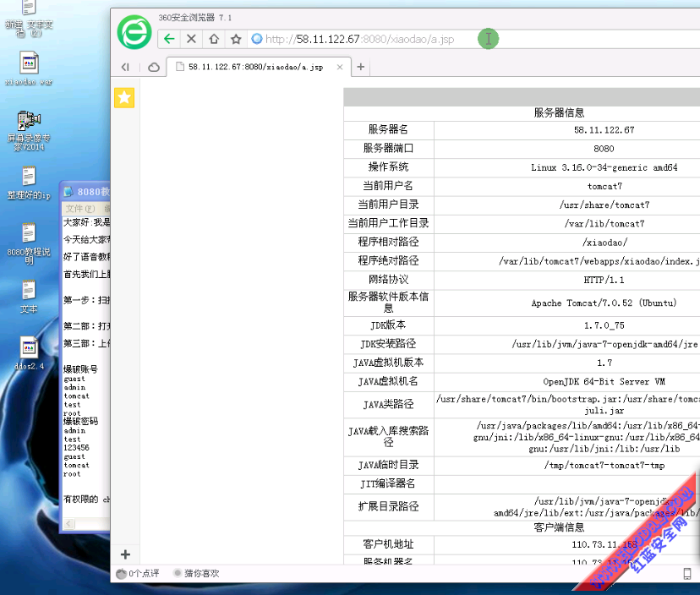700x595 pixels.
Task: Go back using the green arrow
Action: pyautogui.click(x=169, y=39)
